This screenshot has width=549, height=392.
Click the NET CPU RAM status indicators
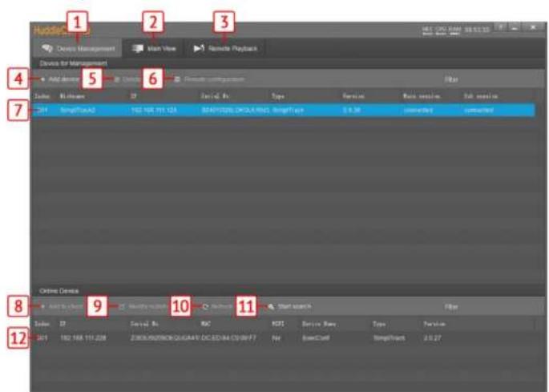pyautogui.click(x=442, y=30)
